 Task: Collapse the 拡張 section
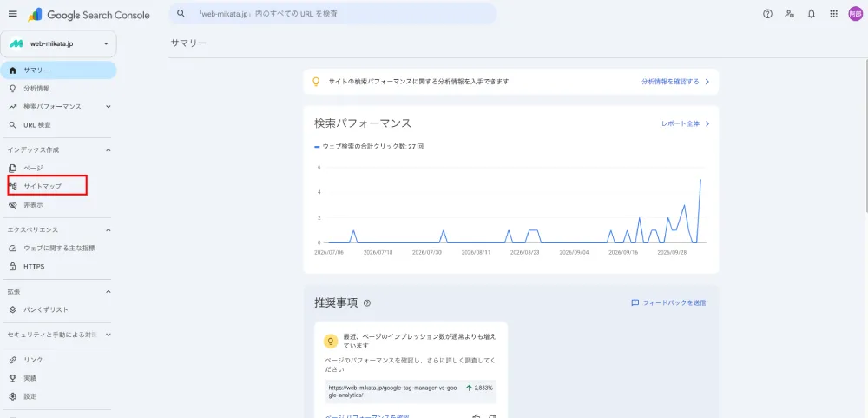[x=108, y=291]
